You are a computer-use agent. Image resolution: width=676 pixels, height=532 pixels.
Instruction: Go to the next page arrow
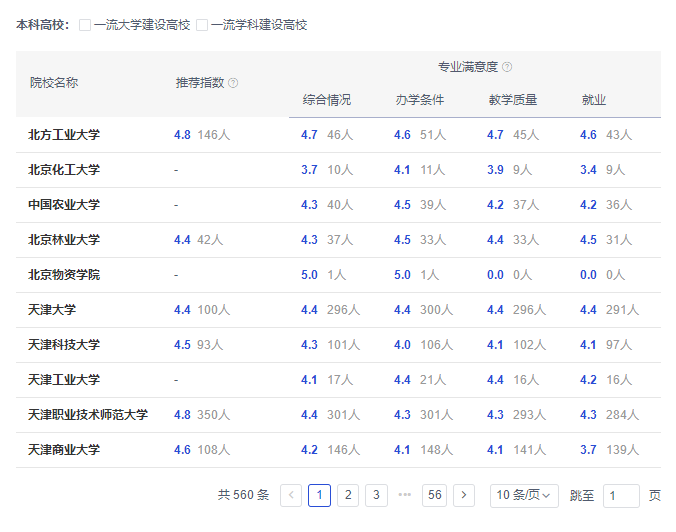pos(464,495)
